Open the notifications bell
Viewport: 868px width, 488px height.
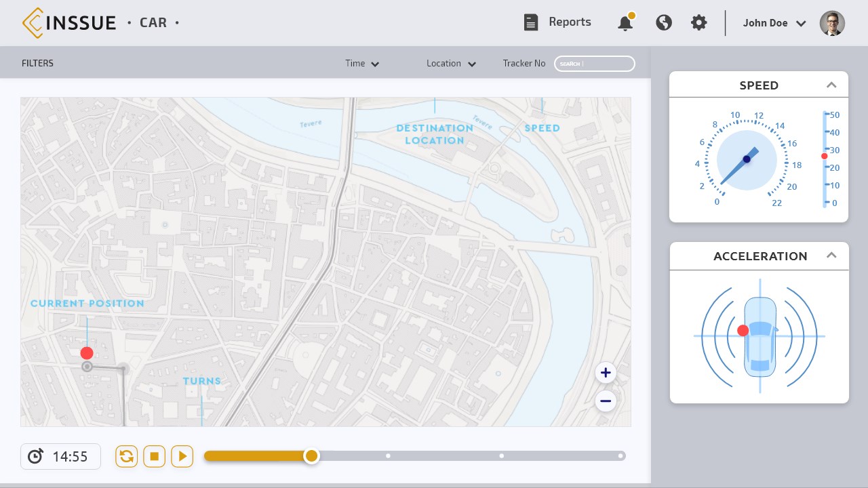click(x=626, y=22)
